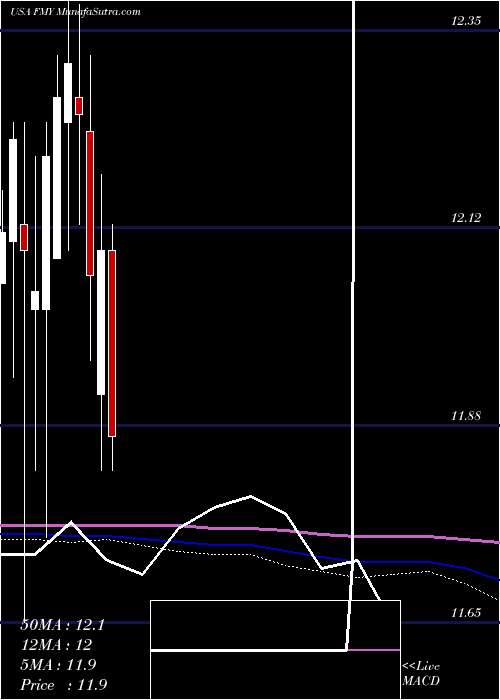Viewport: 500px width, 700px height.
Task: Click the Price : 11.9 readout
Action: (x=64, y=684)
